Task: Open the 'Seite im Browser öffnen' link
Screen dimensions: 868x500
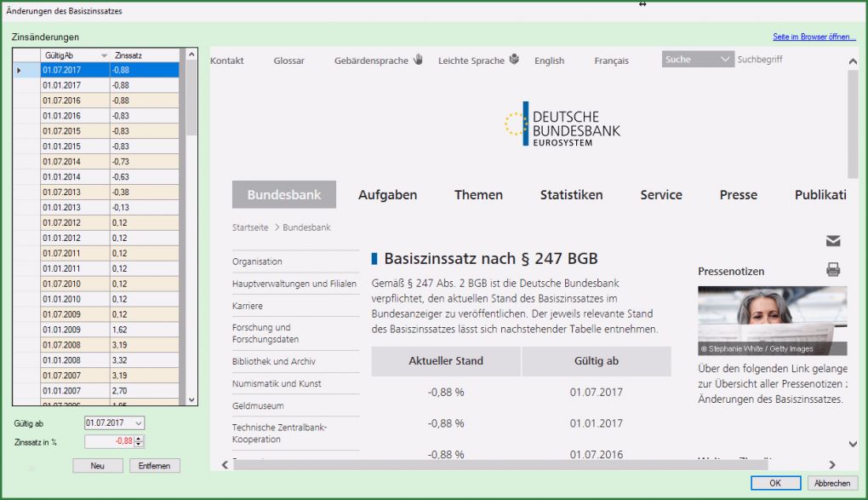Action: 814,37
